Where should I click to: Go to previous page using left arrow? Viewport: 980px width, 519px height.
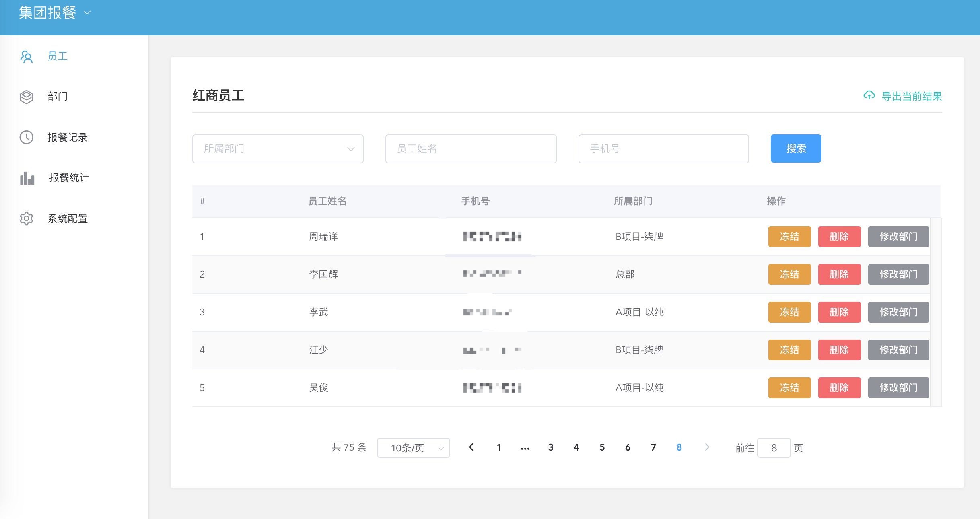pyautogui.click(x=471, y=447)
